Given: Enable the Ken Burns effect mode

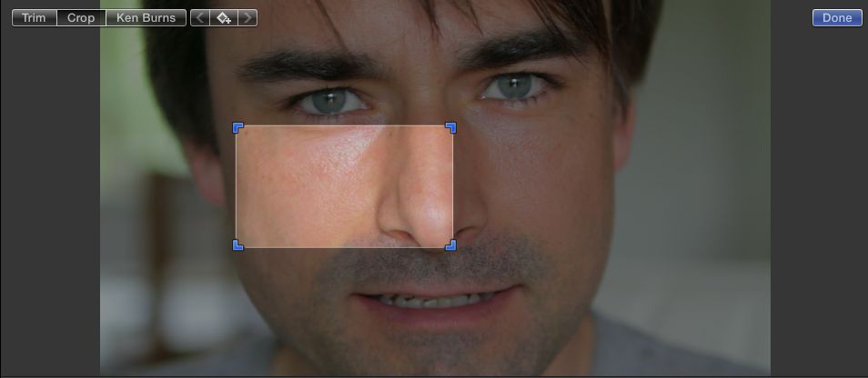Looking at the screenshot, I should 146,17.
